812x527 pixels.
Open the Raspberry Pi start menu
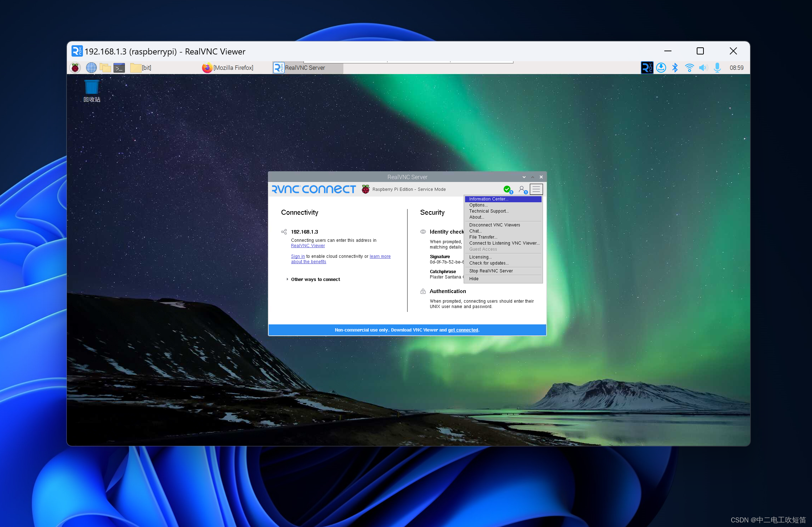pos(75,68)
